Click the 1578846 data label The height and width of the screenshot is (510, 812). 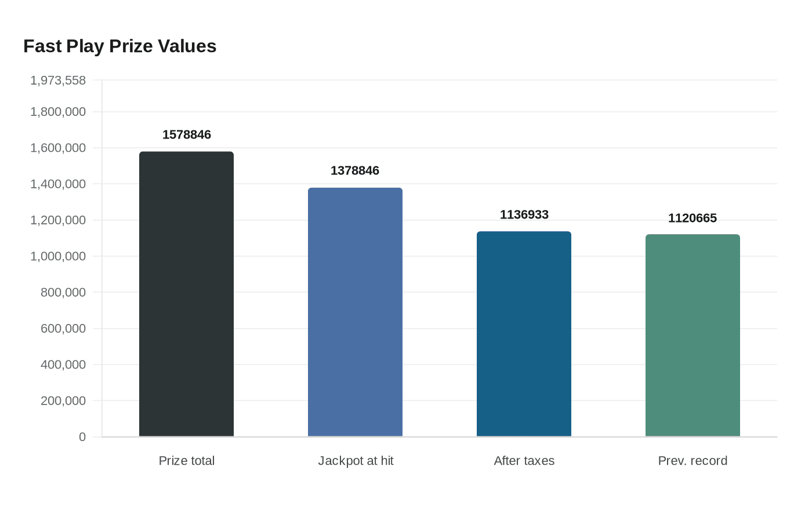tap(187, 134)
